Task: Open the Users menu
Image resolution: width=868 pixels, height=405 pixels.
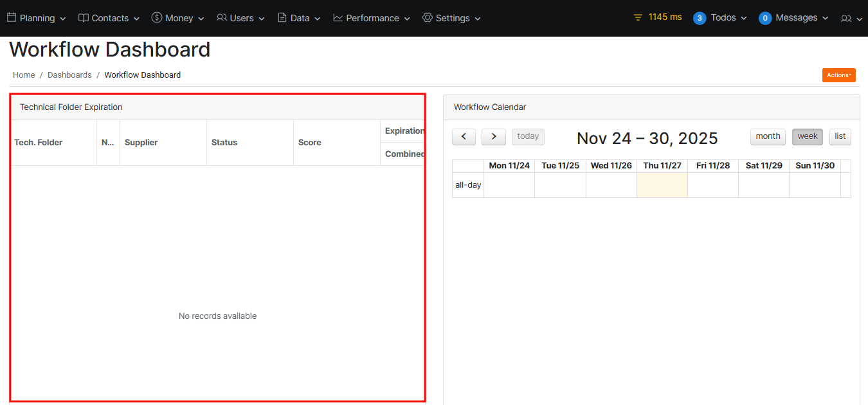Action: [x=240, y=18]
